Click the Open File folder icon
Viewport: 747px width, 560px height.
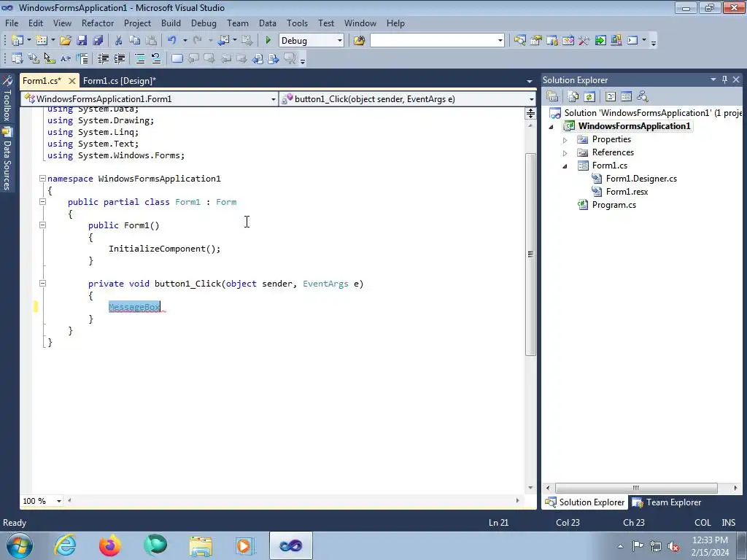[66, 41]
